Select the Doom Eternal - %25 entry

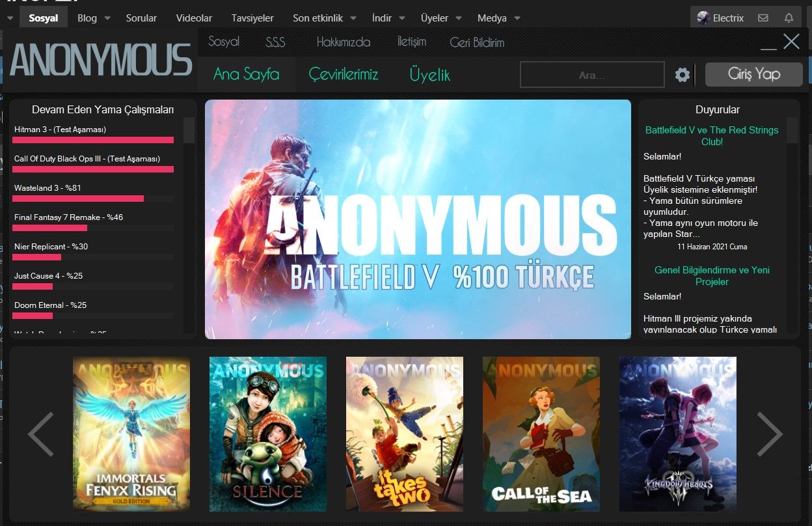point(51,305)
